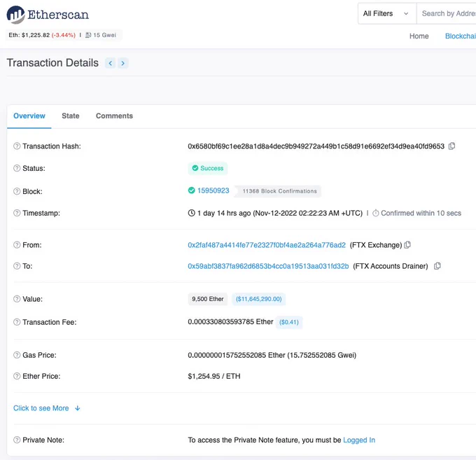The height and width of the screenshot is (460, 476).
Task: Click the clock icon in Timestamp row
Action: pyautogui.click(x=192, y=213)
